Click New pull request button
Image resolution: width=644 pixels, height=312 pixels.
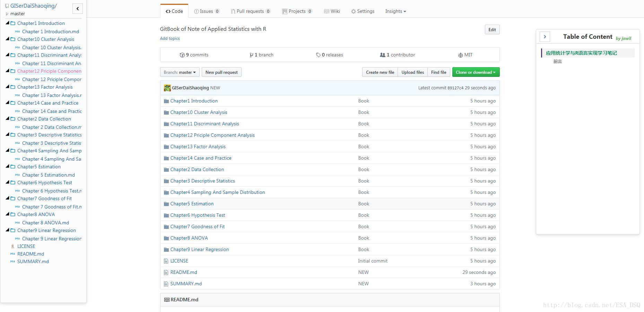221,72
